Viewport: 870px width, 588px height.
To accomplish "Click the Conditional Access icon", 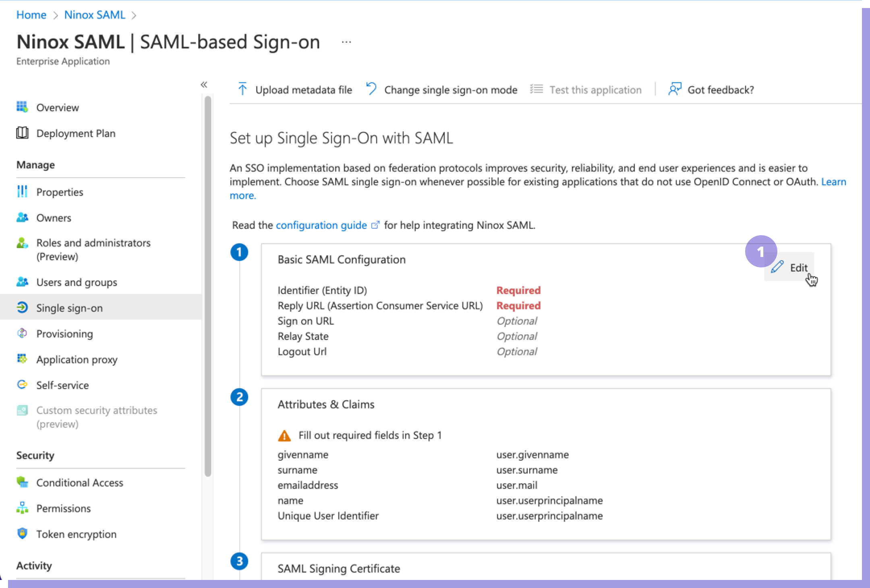I will (x=22, y=482).
